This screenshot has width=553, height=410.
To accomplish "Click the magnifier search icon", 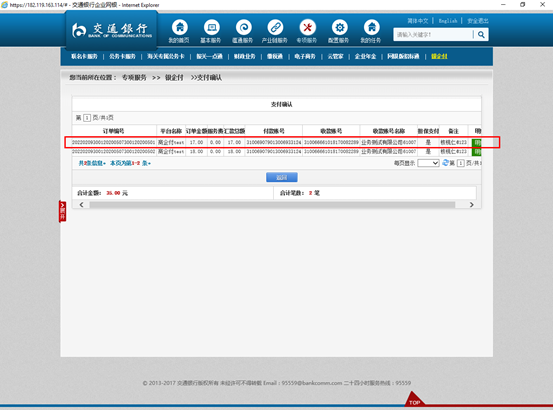I will [x=481, y=35].
